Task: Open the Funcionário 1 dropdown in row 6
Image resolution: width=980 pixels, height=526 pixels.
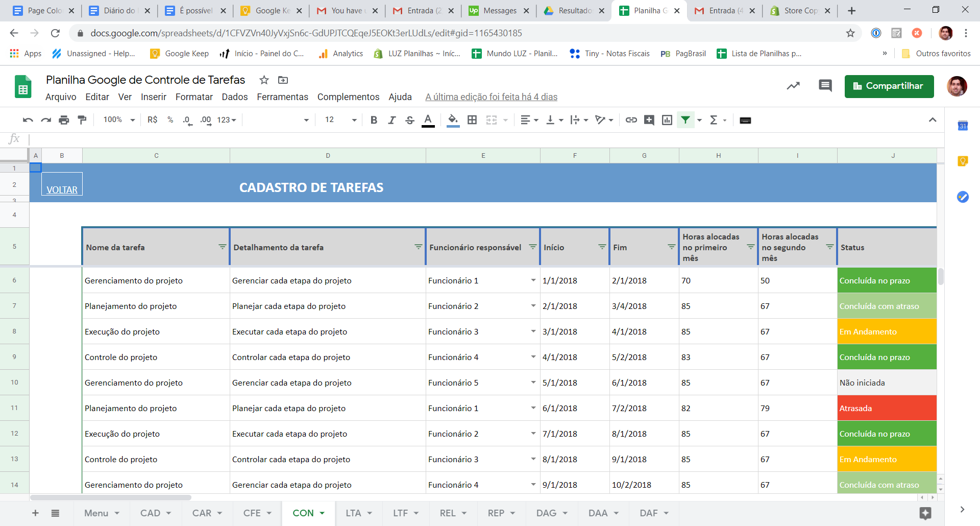Action: [533, 280]
